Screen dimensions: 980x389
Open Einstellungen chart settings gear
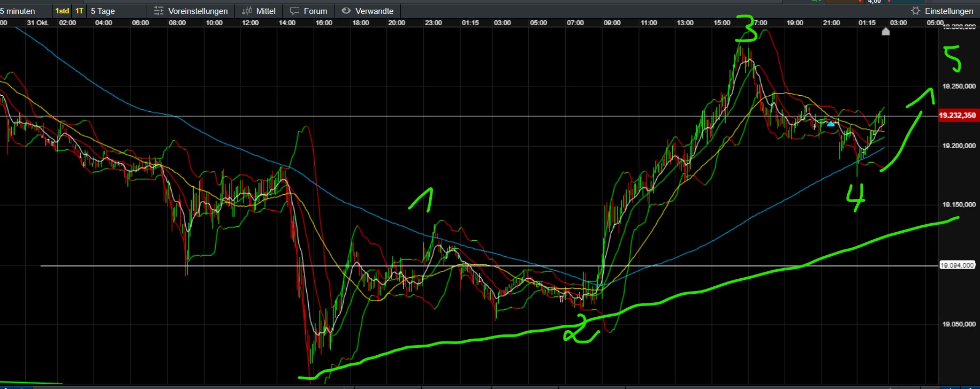pyautogui.click(x=942, y=11)
